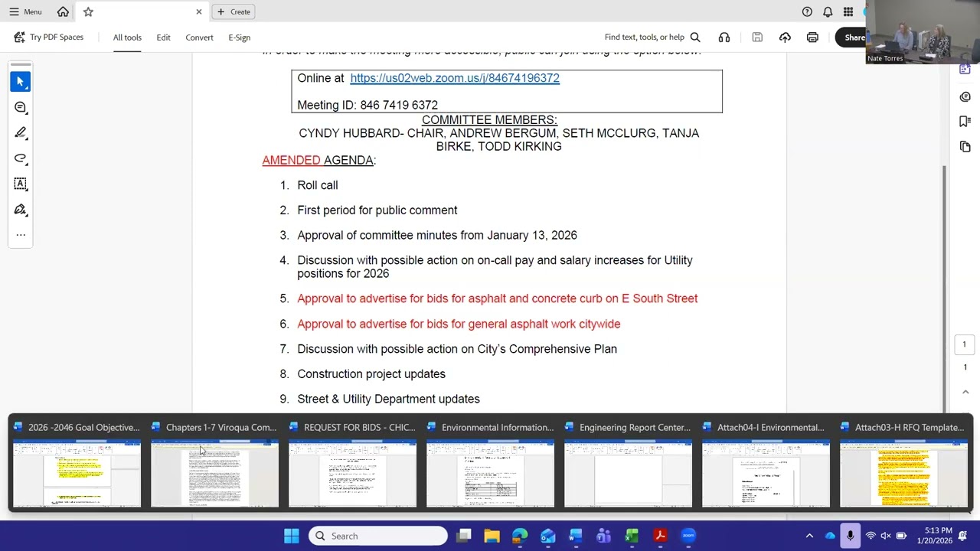Screen dimensions: 980x551
Task: Click 'Meeting ID: 846 7419 6372' text
Action: point(367,105)
